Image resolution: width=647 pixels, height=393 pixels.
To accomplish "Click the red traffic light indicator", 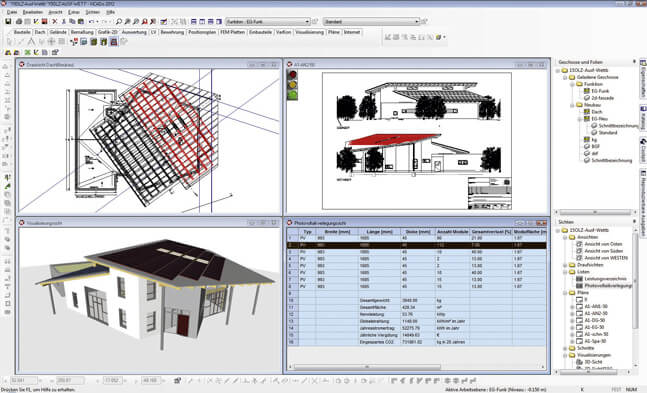I will click(x=293, y=75).
